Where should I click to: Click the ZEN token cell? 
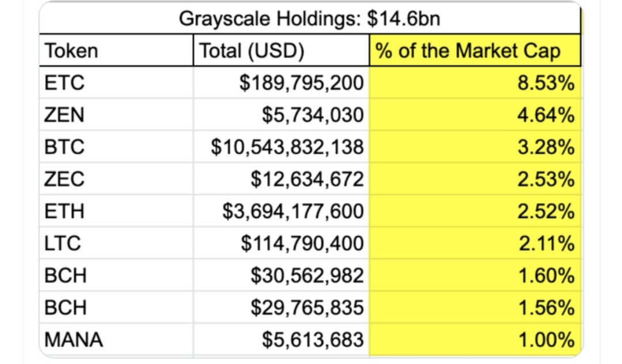pyautogui.click(x=116, y=115)
